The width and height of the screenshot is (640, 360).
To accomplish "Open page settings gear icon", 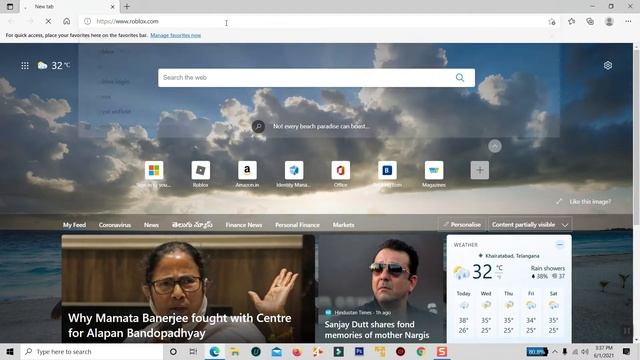I will (x=608, y=65).
